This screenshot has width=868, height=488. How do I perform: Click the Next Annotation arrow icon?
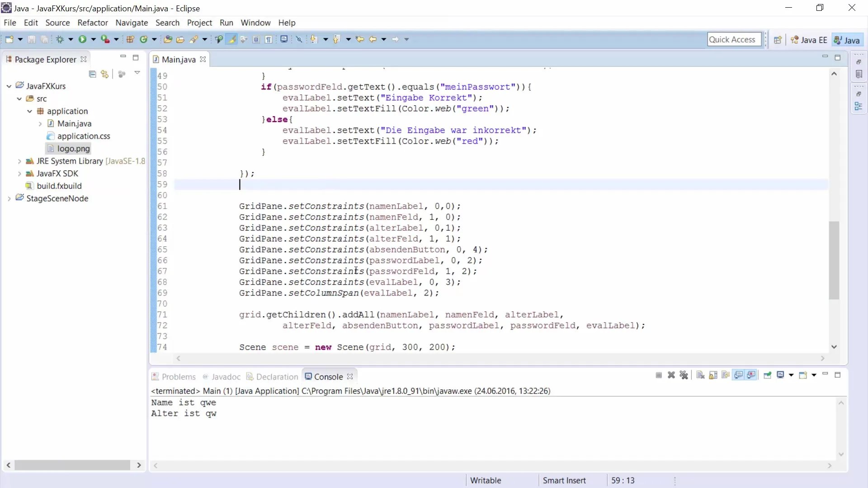(314, 39)
